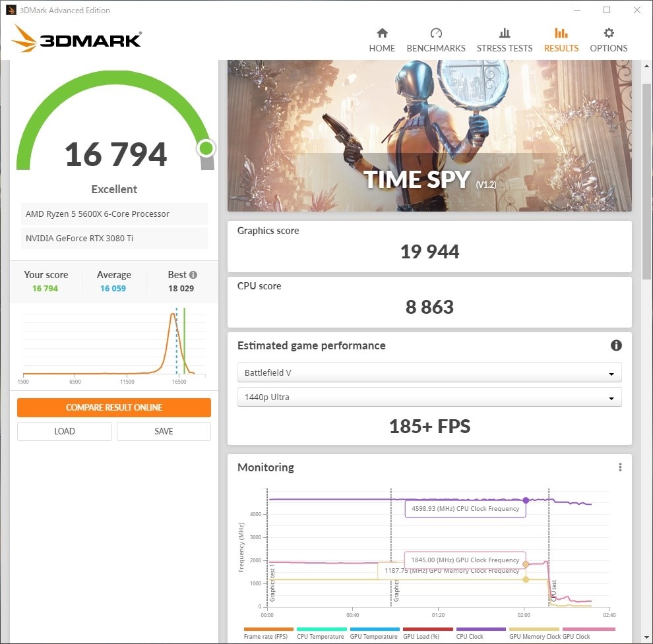653x644 pixels.
Task: Click the Best score 18 029
Action: pyautogui.click(x=181, y=288)
